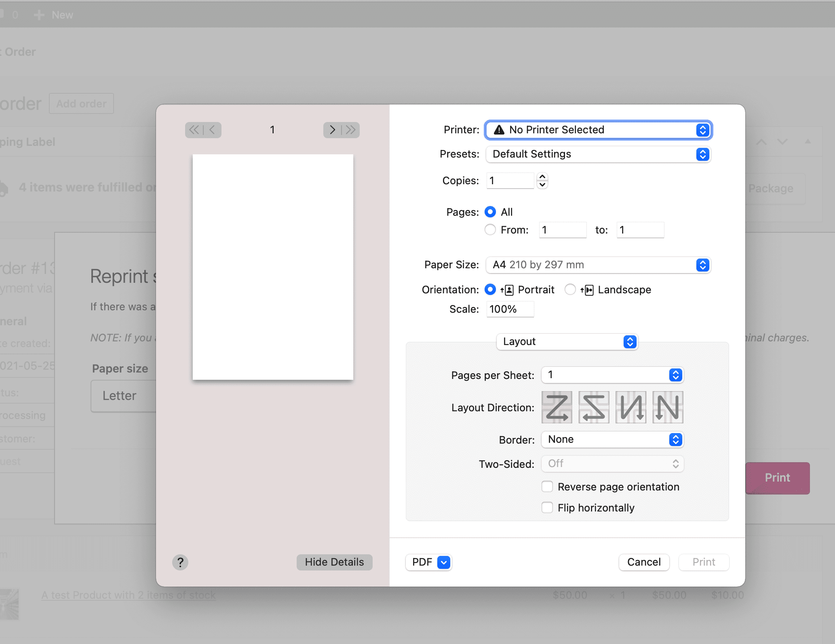The image size is (835, 644).
Task: Open the Printer dropdown
Action: (x=598, y=130)
